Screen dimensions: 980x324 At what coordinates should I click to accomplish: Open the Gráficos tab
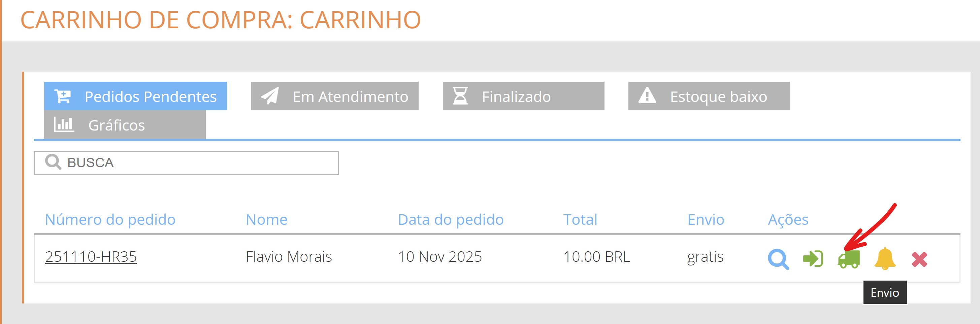pos(117,125)
